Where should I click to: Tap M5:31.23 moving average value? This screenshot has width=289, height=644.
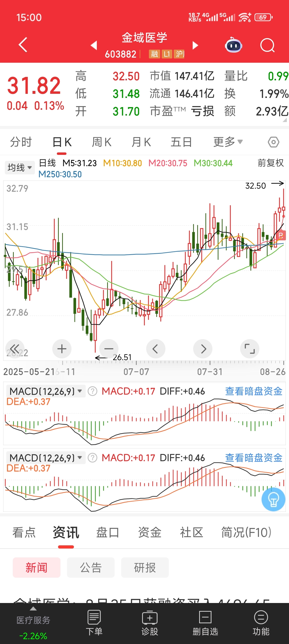point(79,163)
